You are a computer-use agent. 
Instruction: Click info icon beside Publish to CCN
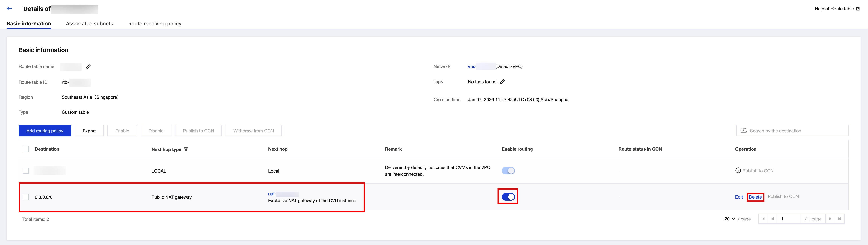[x=738, y=170]
